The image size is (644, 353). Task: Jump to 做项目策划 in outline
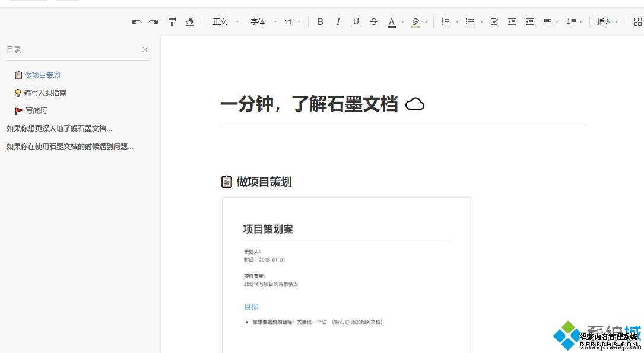pyautogui.click(x=42, y=75)
